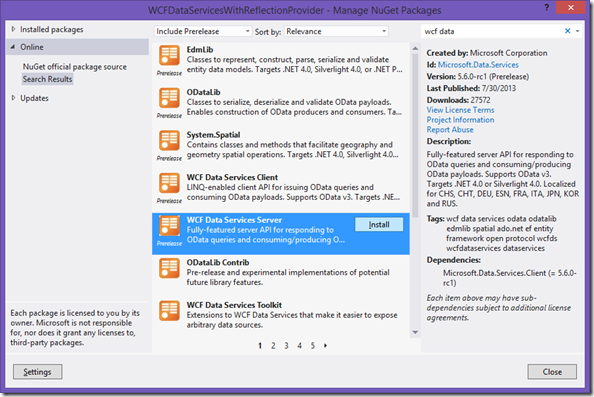Click the Close button at bottom

(552, 372)
